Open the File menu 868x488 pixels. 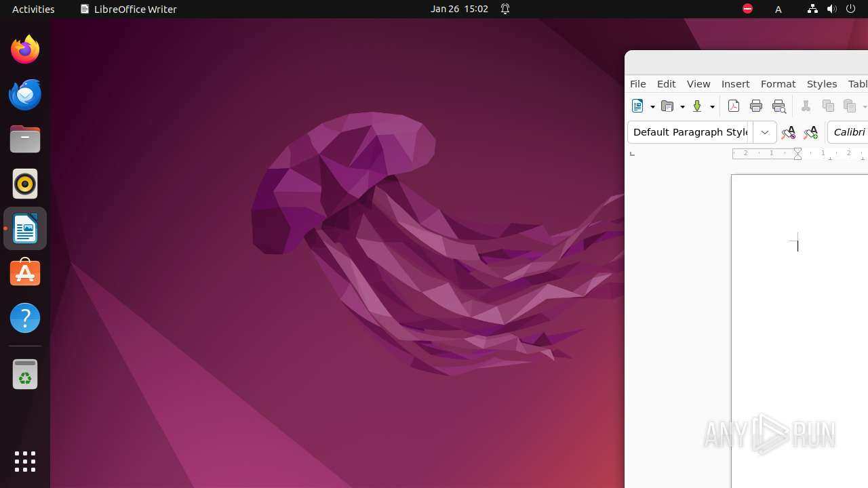coord(638,84)
